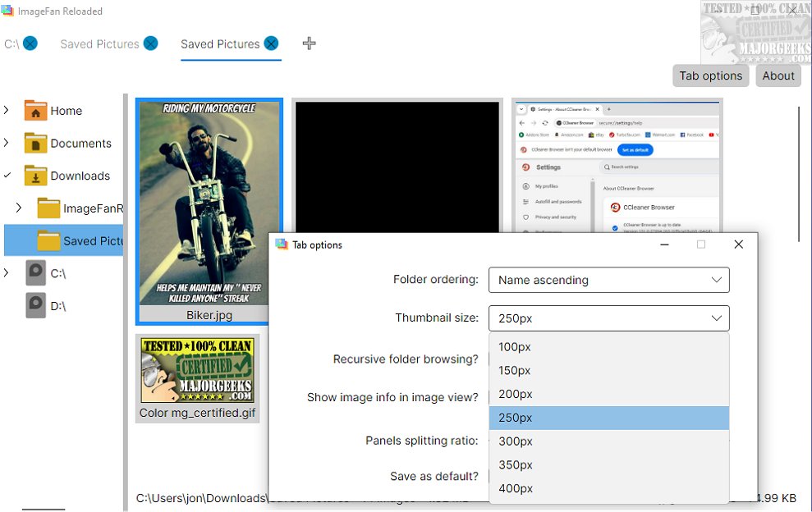The height and width of the screenshot is (512, 812).
Task: Click the ImageFanR folder icon
Action: tap(48, 208)
